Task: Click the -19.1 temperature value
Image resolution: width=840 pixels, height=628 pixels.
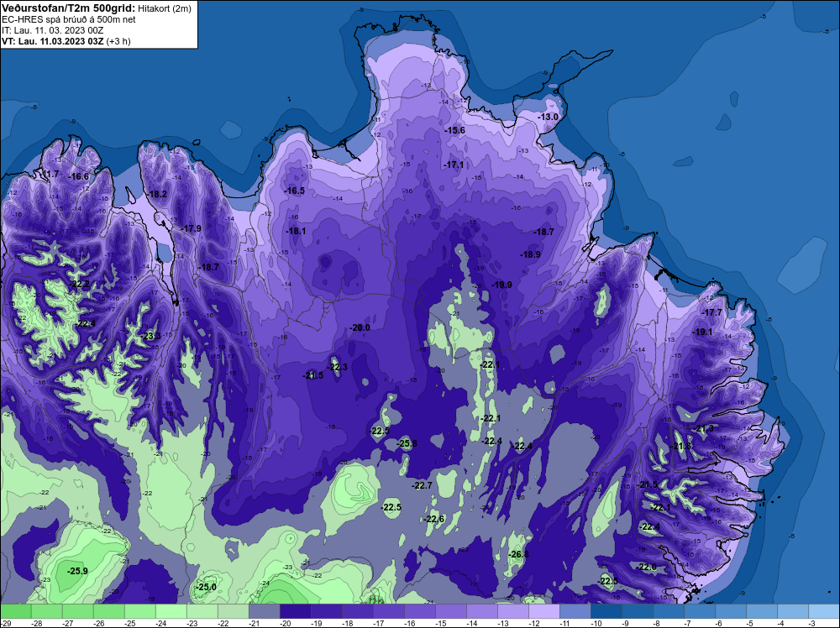Action: (x=703, y=332)
